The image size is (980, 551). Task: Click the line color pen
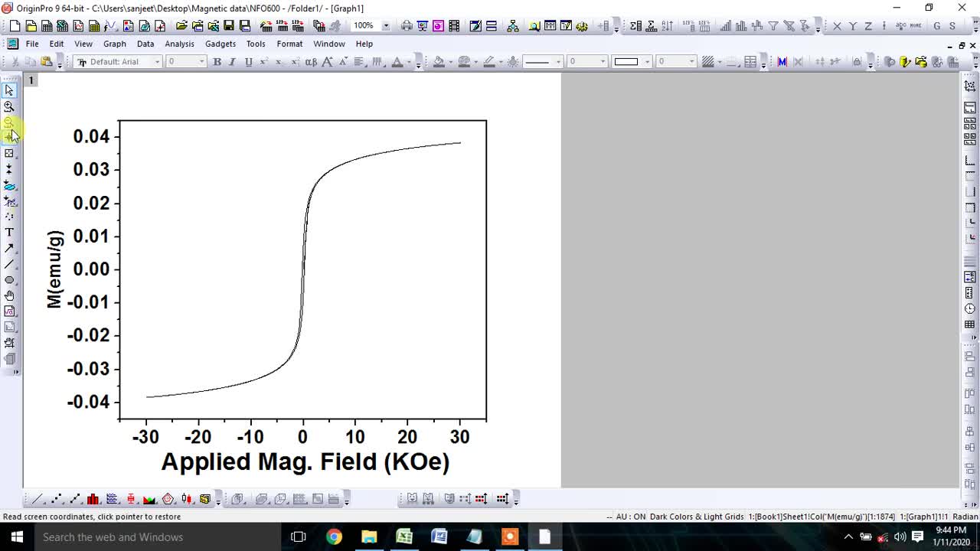tap(488, 62)
